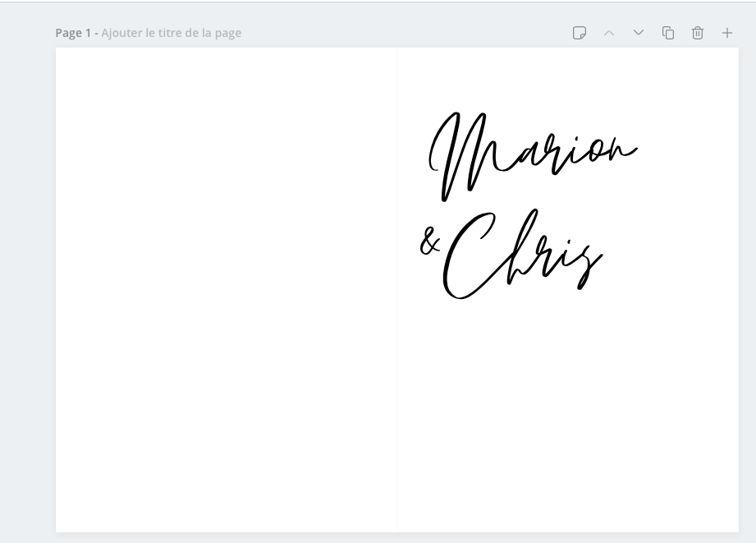The width and height of the screenshot is (756, 543).
Task: Click the gray background left of the page
Action: click(x=27, y=288)
